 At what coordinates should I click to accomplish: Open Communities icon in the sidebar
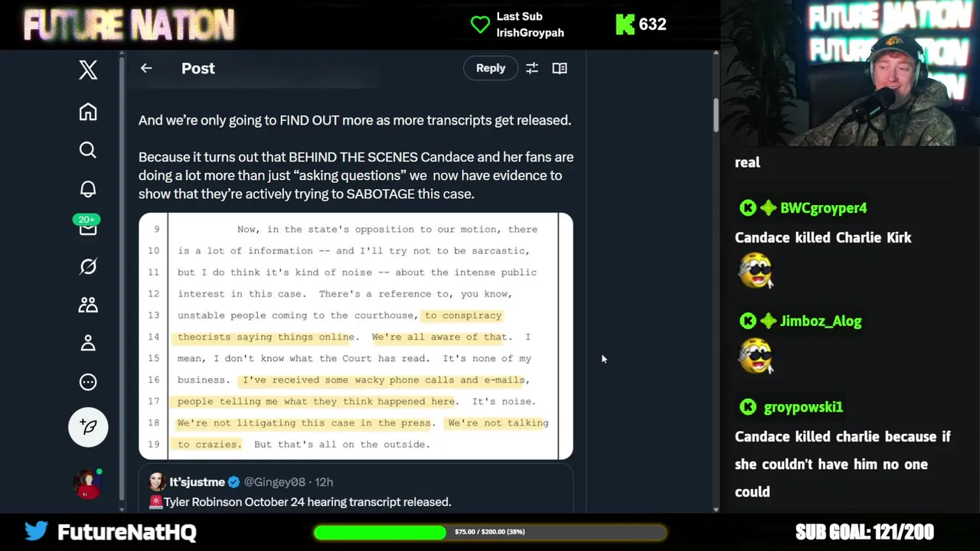pos(88,305)
